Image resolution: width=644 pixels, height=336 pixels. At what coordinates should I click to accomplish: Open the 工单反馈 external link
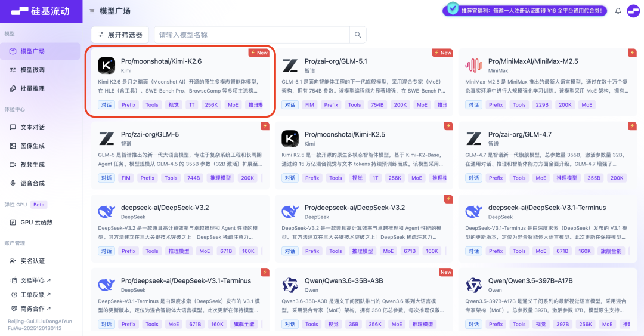32,294
